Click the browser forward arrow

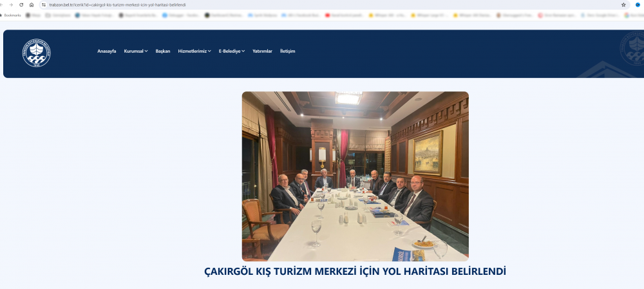point(11,5)
